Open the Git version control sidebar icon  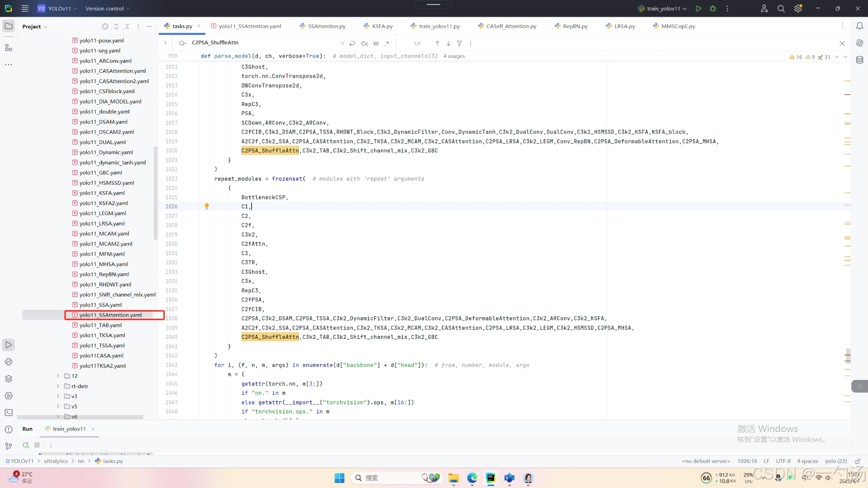tap(9, 446)
